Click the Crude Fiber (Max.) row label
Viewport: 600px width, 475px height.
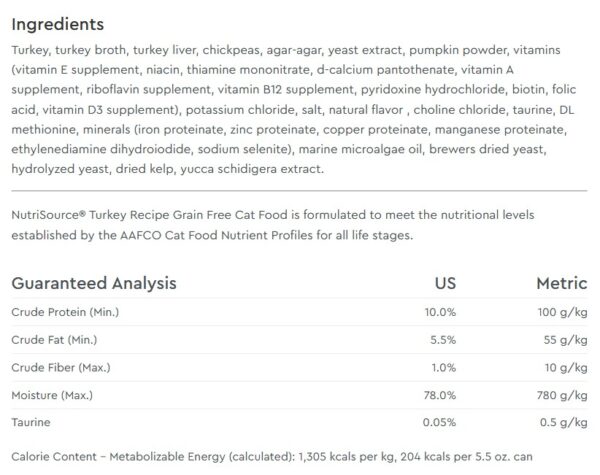(61, 367)
